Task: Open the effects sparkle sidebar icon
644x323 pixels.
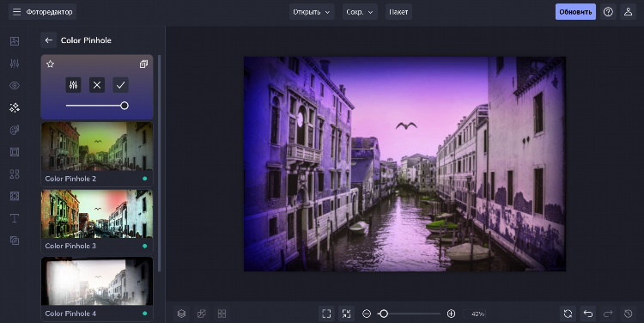Action: 15,107
